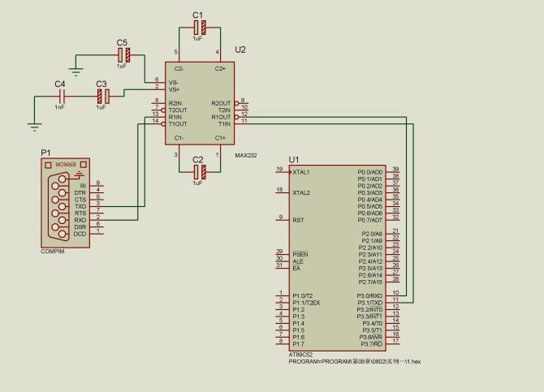The image size is (544, 392).
Task: Select the C1 capacitor symbol
Action: (200, 28)
